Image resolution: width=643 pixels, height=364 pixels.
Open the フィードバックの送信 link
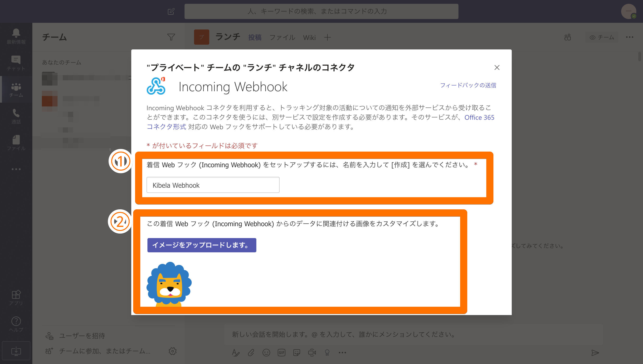(468, 85)
